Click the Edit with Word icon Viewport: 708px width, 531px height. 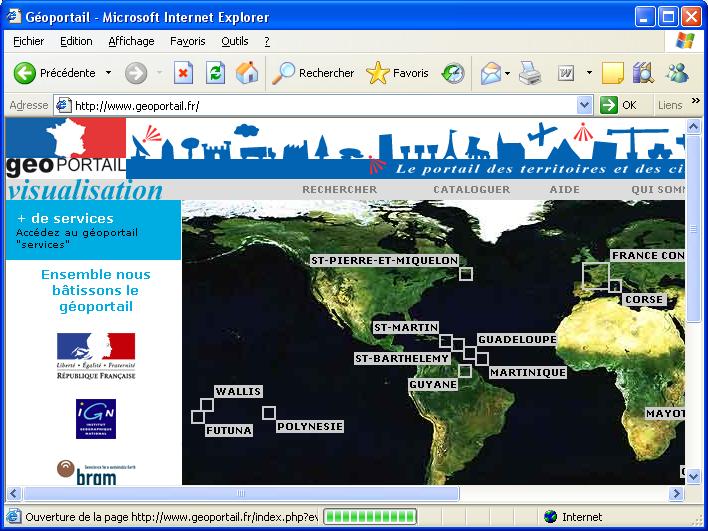point(566,73)
